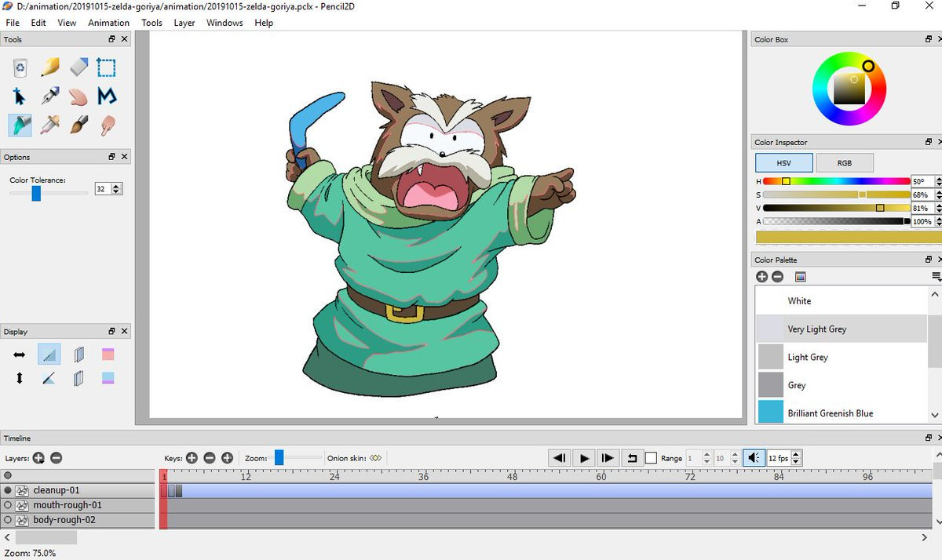942x560 pixels.
Task: Open the Color Palette hamburger menu
Action: click(x=936, y=277)
